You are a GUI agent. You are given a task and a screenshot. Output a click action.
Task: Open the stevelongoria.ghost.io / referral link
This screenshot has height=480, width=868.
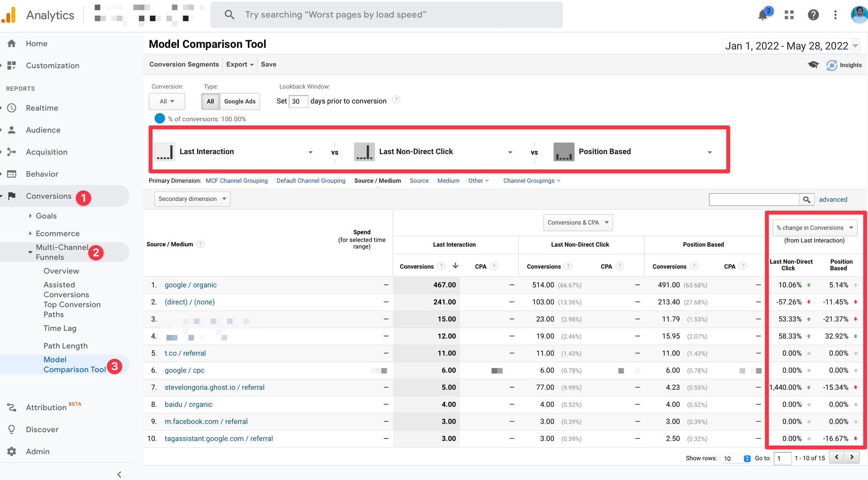(x=214, y=387)
